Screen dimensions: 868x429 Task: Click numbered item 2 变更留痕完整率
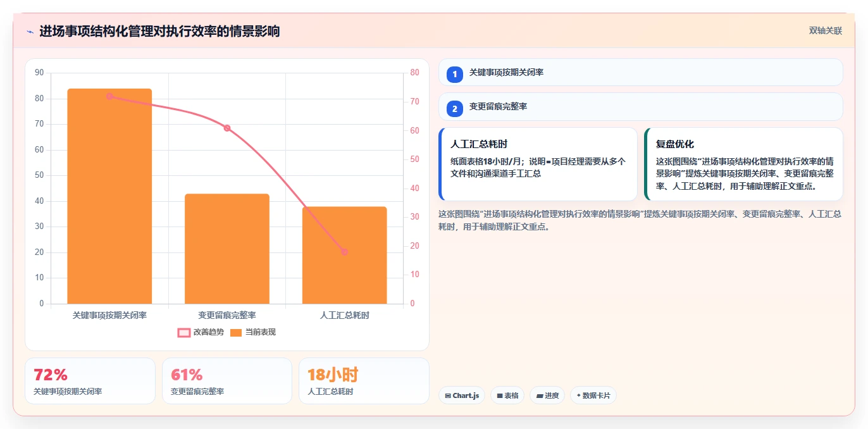(x=641, y=106)
